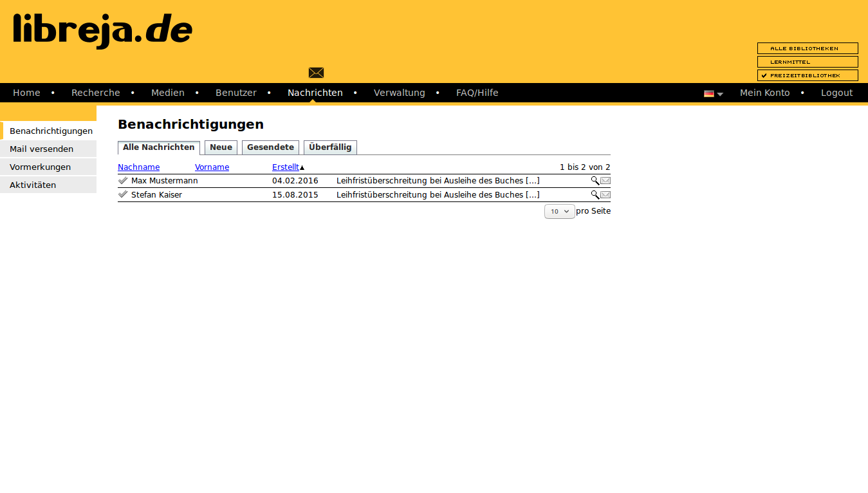Click the envelope mail icon in header
The height and width of the screenshot is (493, 868).
point(316,73)
